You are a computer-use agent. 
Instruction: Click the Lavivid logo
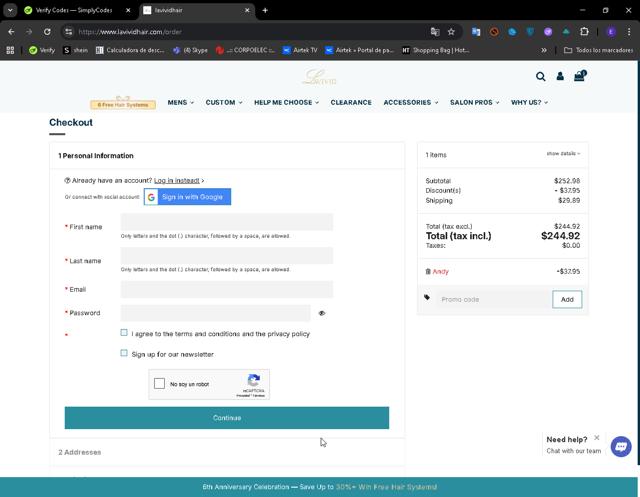click(x=319, y=77)
